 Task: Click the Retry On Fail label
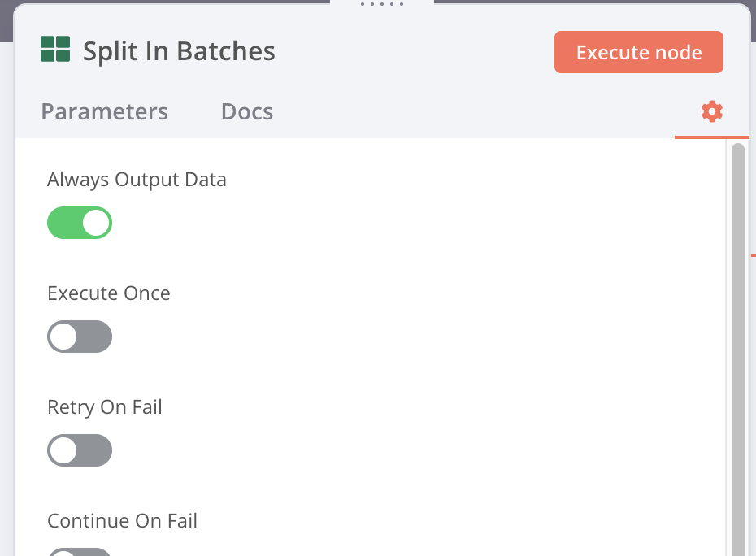tap(105, 407)
